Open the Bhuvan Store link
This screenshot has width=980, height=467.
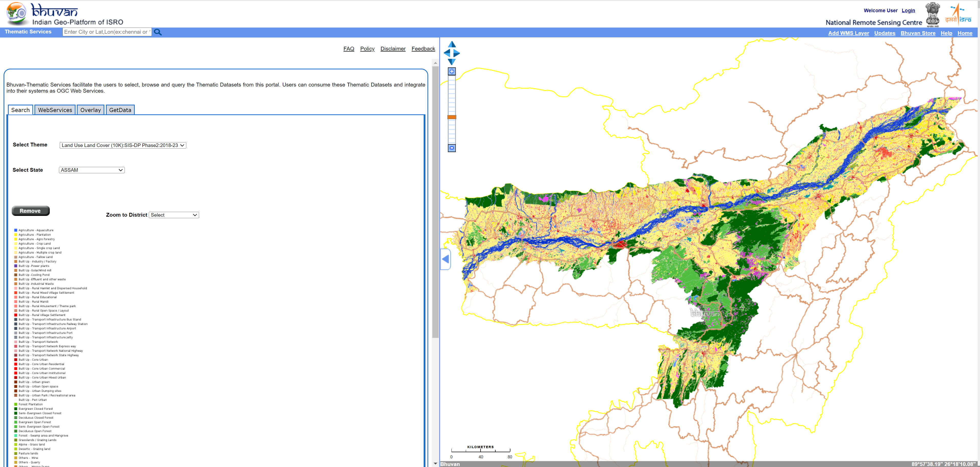tap(918, 33)
